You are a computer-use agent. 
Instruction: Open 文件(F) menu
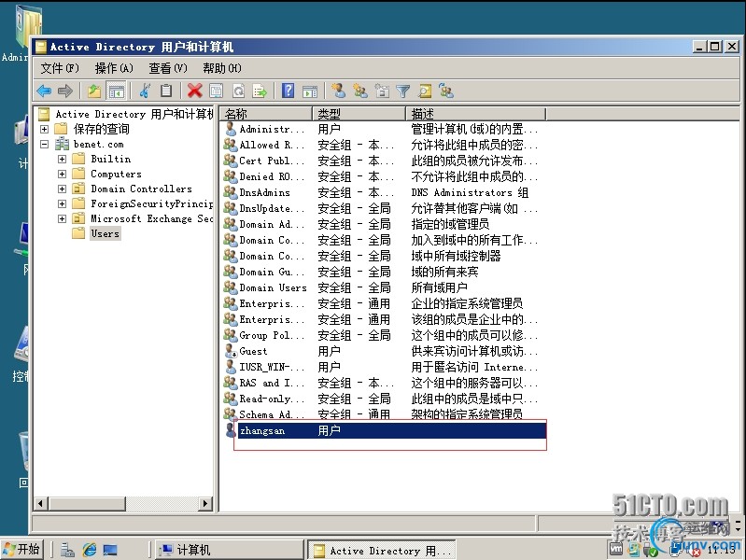(60, 68)
